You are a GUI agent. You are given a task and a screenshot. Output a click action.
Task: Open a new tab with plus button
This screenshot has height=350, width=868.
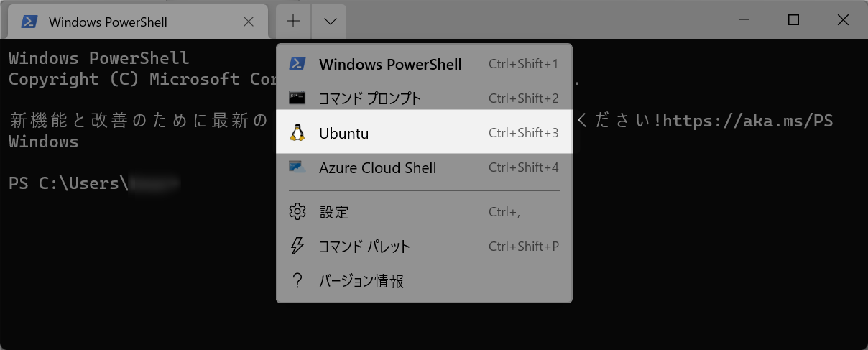pos(293,22)
